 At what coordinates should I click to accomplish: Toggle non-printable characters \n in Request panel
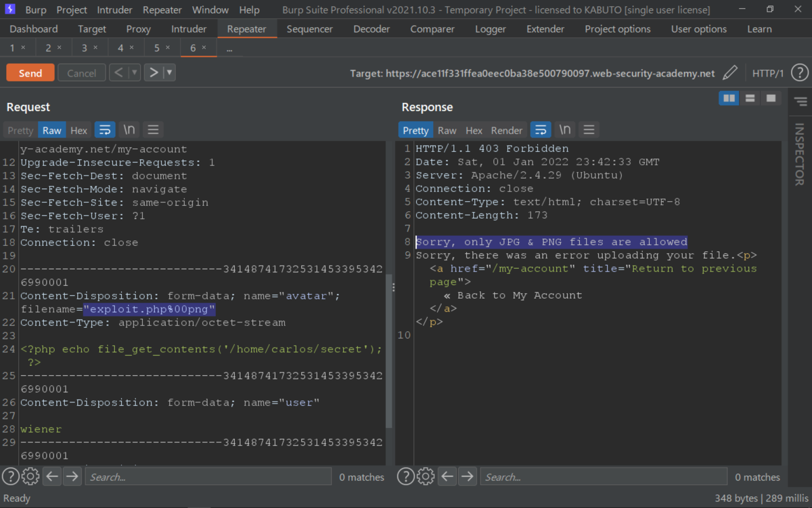tap(129, 130)
